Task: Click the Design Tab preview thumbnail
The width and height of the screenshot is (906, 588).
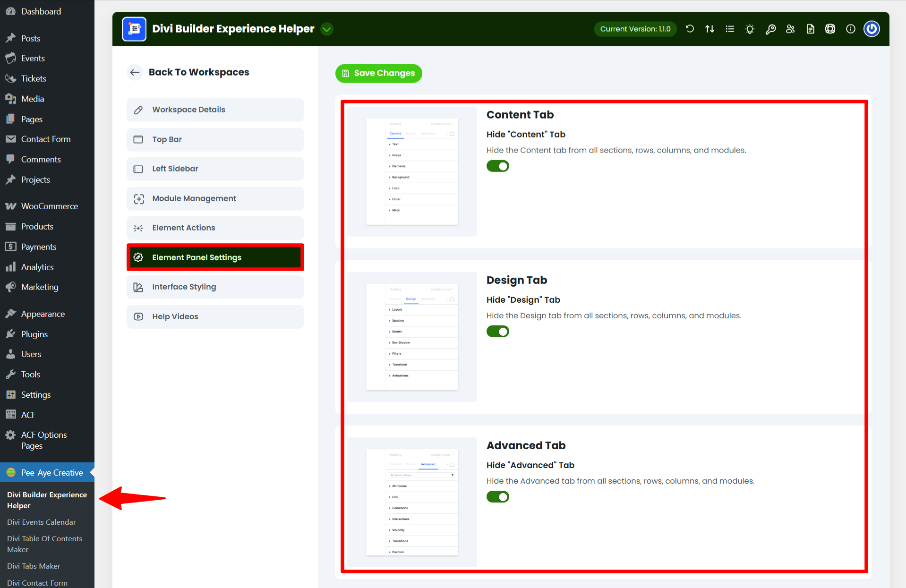Action: [x=412, y=337]
